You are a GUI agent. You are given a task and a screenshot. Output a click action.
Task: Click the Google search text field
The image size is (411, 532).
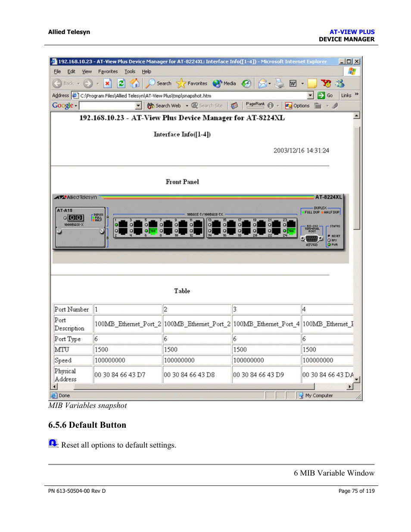tap(107, 106)
